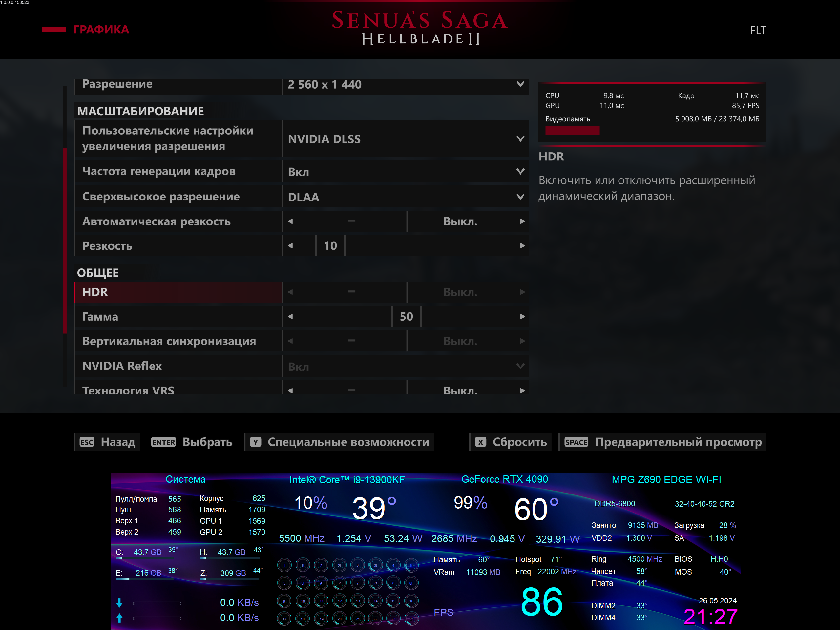Viewport: 840px width, 630px height.
Task: Click the Гамма slider handle showing 50
Action: coord(406,316)
